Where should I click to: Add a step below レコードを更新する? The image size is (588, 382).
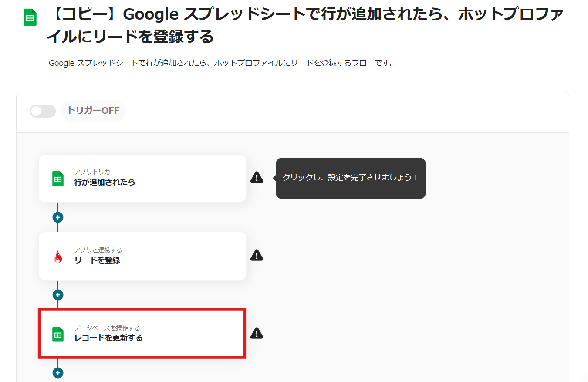point(58,373)
